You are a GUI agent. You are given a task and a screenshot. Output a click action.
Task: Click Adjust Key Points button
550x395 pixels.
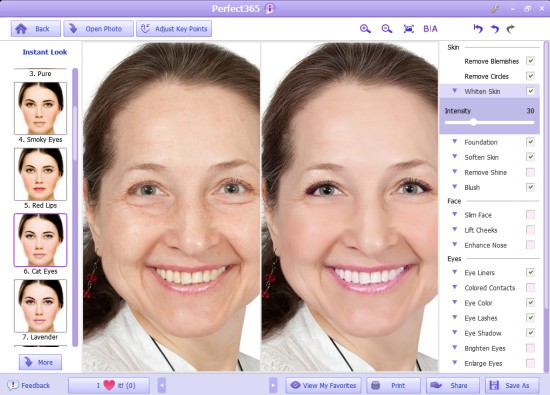pyautogui.click(x=174, y=28)
